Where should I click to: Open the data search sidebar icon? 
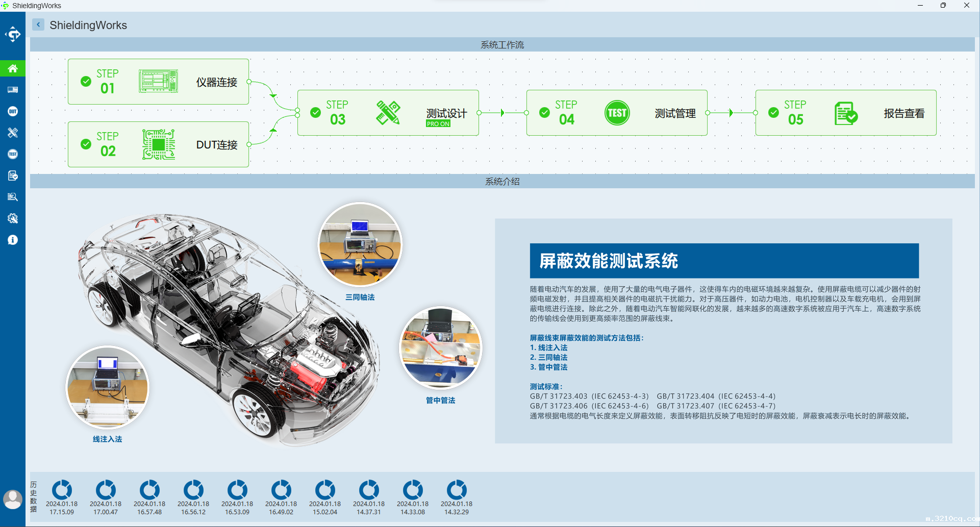(x=13, y=197)
